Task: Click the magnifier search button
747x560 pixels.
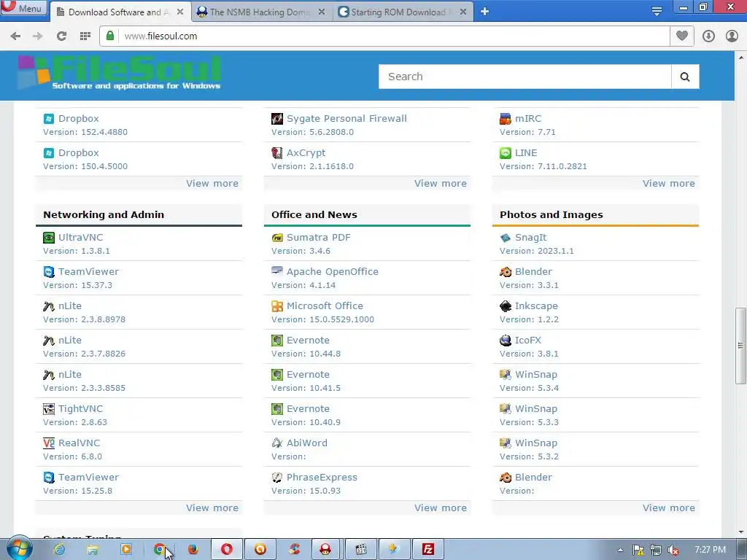Action: [685, 77]
